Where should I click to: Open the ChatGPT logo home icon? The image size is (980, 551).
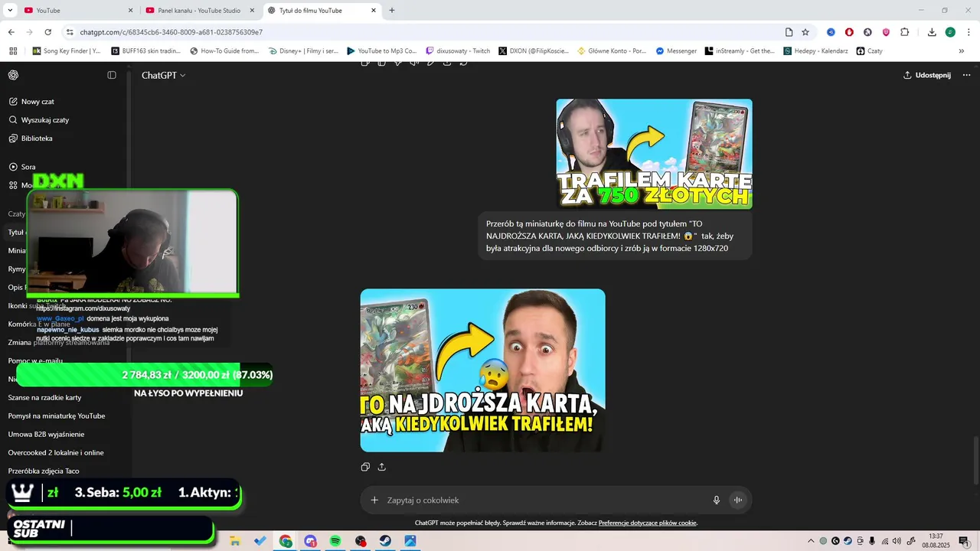tap(13, 75)
